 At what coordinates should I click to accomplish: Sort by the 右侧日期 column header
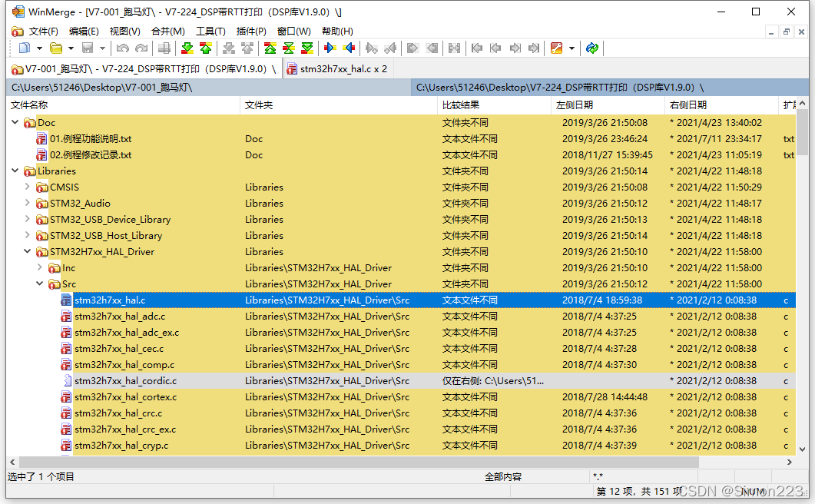721,105
